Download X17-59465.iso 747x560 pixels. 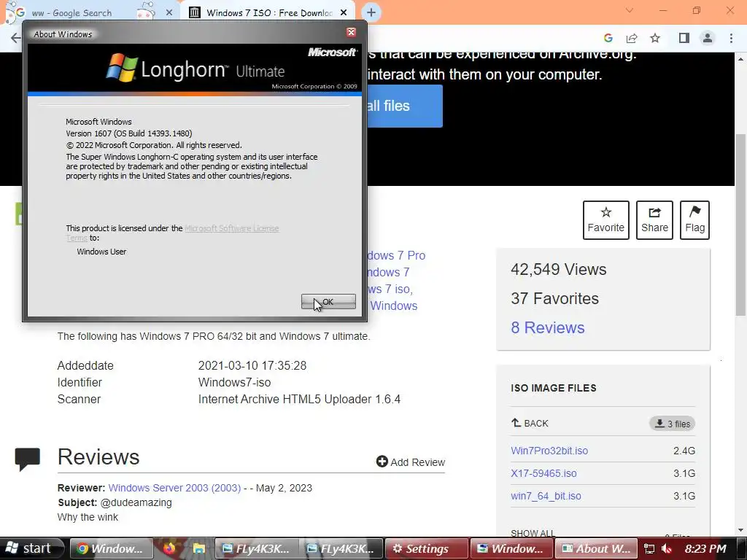point(543,473)
